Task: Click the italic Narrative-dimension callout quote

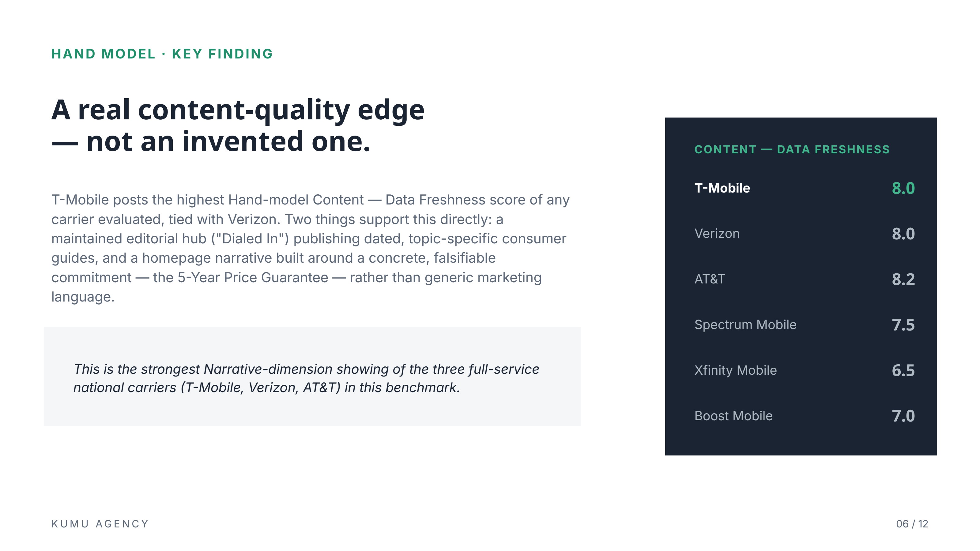Action: pyautogui.click(x=306, y=378)
